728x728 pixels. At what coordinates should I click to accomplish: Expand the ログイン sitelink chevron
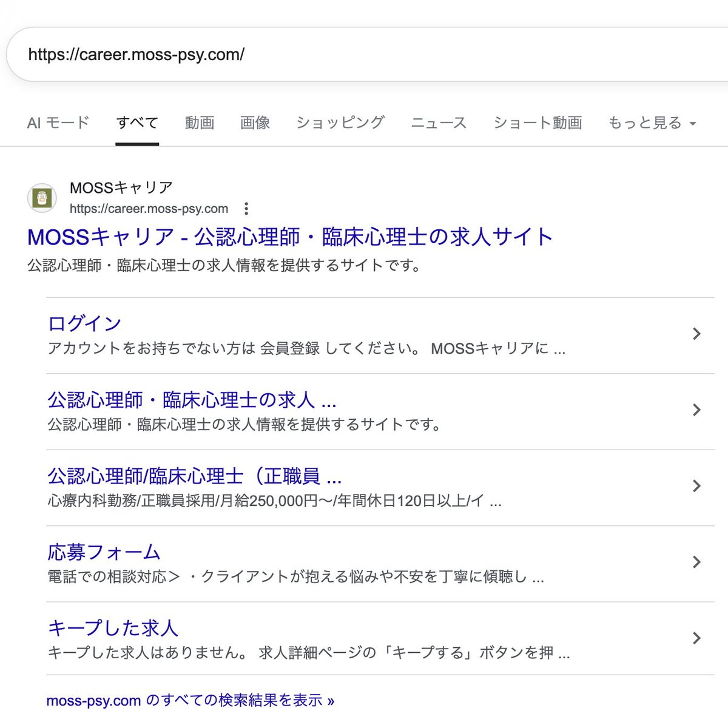696,334
